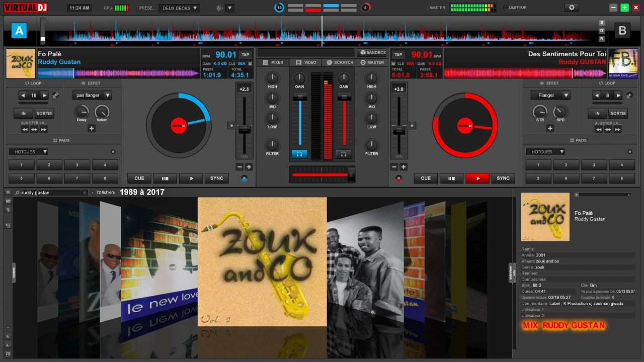Click the red vinyl mode icon on deck B
Image resolution: width=644 pixels, height=362 pixels.
click(x=399, y=178)
